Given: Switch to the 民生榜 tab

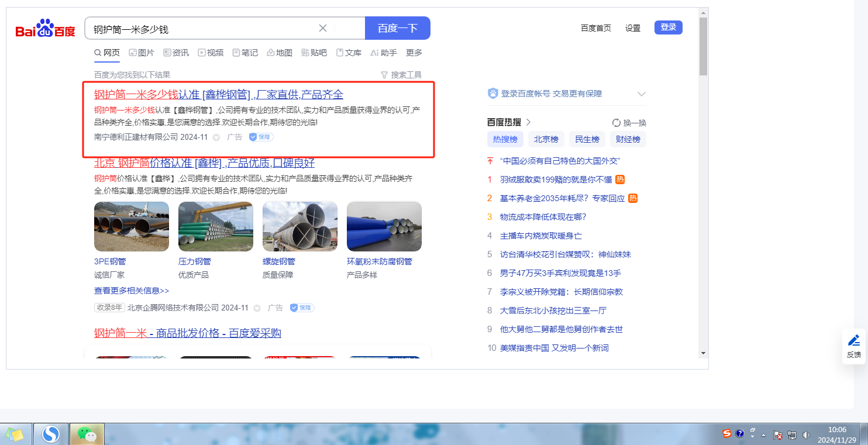Looking at the screenshot, I should point(587,139).
